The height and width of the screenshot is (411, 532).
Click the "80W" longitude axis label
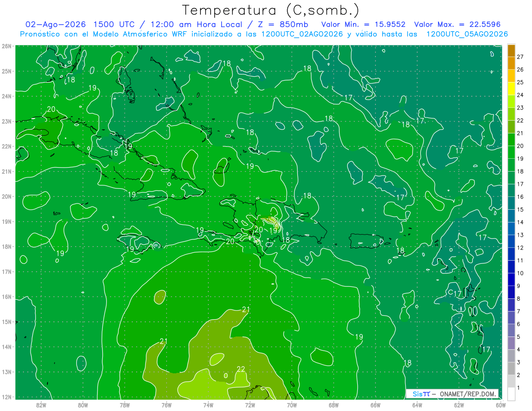tap(83, 405)
